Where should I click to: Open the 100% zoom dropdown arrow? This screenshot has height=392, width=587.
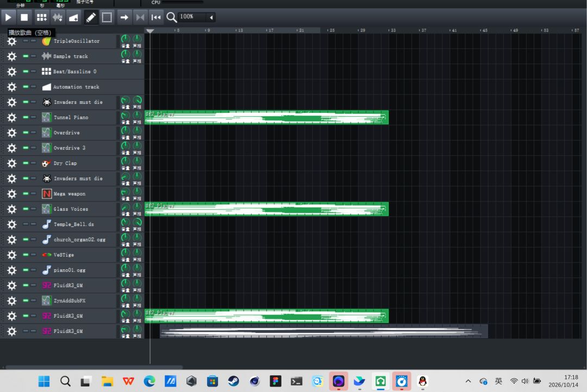211,17
